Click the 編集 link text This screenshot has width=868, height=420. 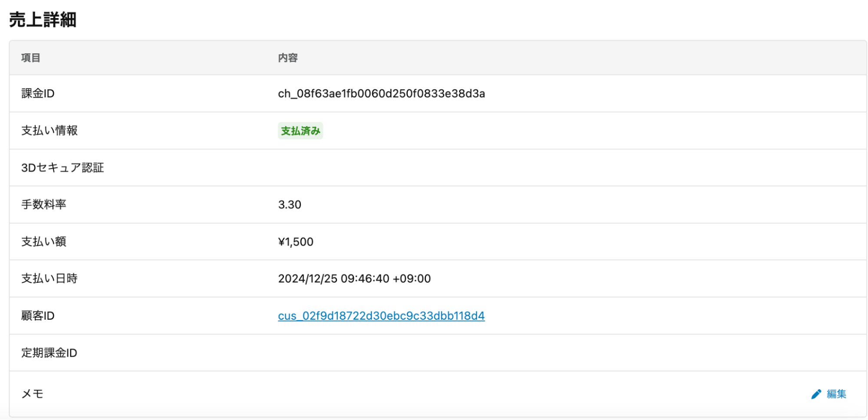tap(836, 394)
